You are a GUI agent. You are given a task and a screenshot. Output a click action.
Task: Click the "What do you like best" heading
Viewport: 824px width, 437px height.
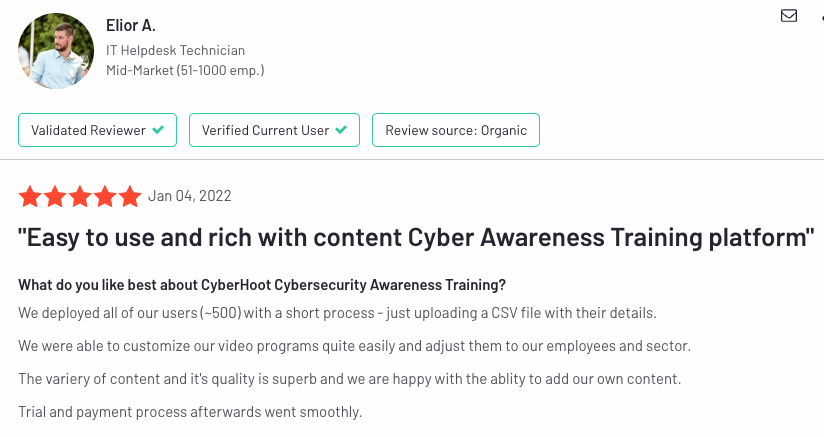[x=262, y=285]
